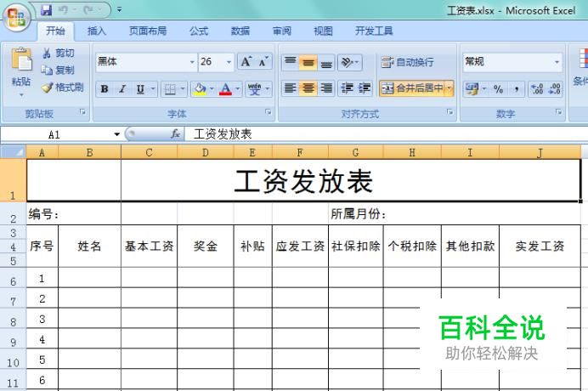Apply red font color A

[x=225, y=89]
